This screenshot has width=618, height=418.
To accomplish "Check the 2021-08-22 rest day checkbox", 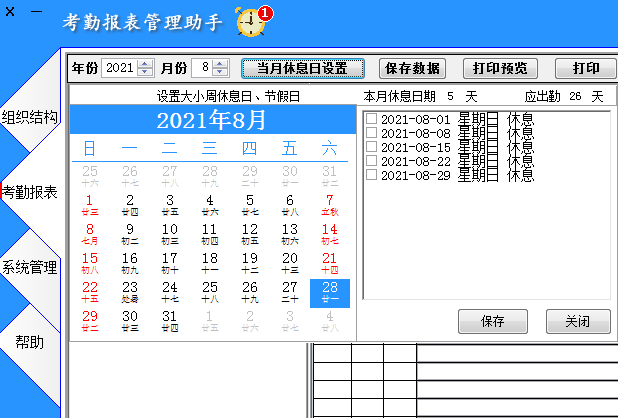I will tap(371, 161).
